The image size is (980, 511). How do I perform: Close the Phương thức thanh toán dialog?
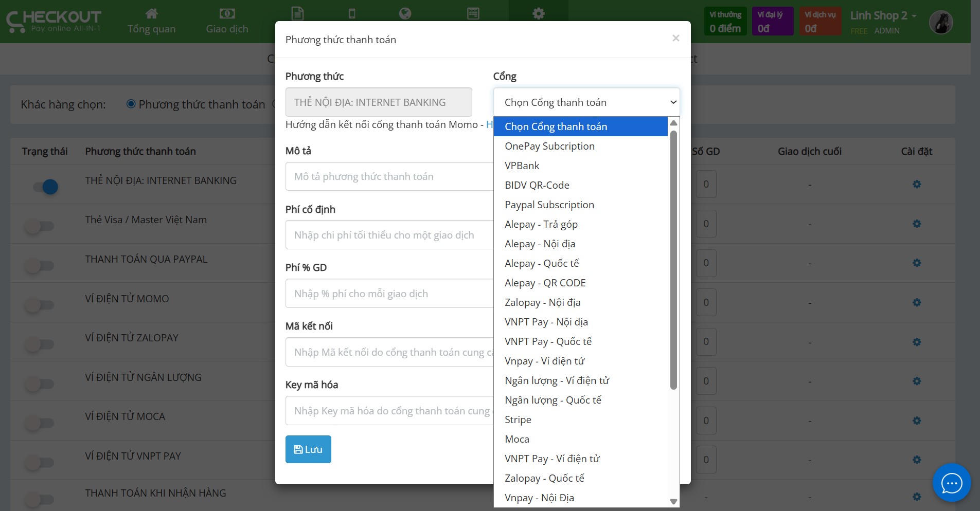[x=676, y=38]
